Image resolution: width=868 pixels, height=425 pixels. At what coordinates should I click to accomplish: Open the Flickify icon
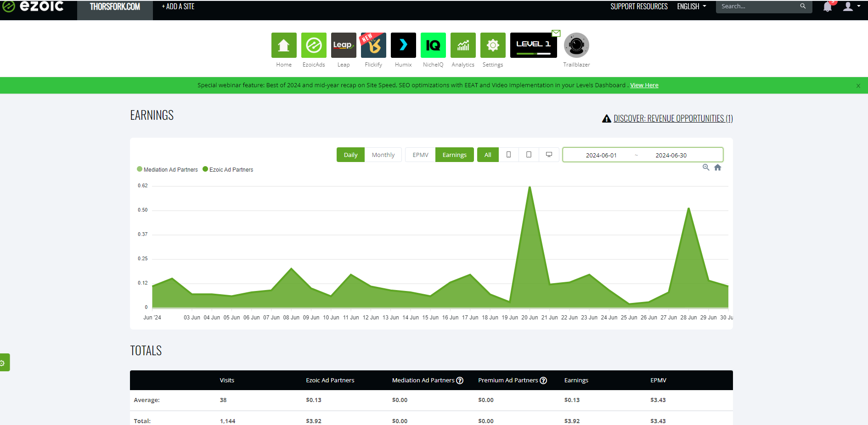373,45
